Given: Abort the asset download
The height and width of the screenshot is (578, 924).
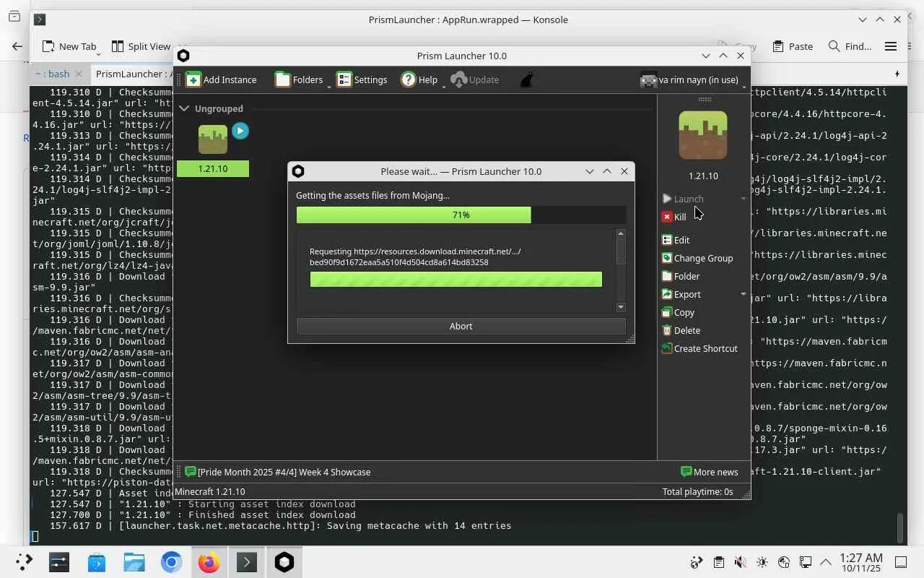Looking at the screenshot, I should pyautogui.click(x=461, y=326).
